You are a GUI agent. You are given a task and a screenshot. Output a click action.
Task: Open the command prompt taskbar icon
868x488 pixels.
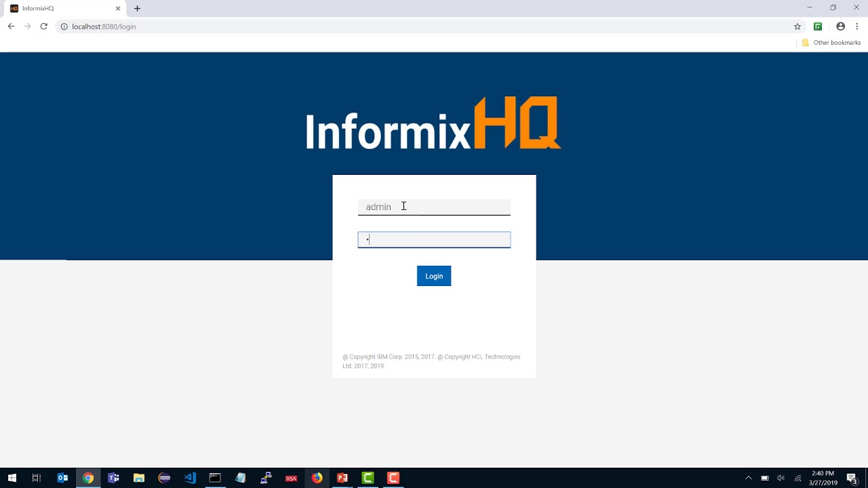pos(215,478)
